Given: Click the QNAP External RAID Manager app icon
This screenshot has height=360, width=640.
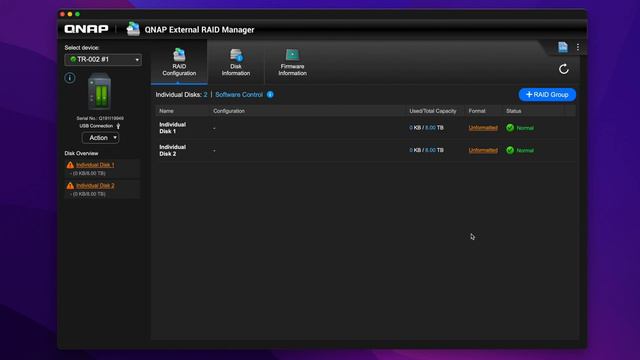Looking at the screenshot, I should click(x=133, y=29).
